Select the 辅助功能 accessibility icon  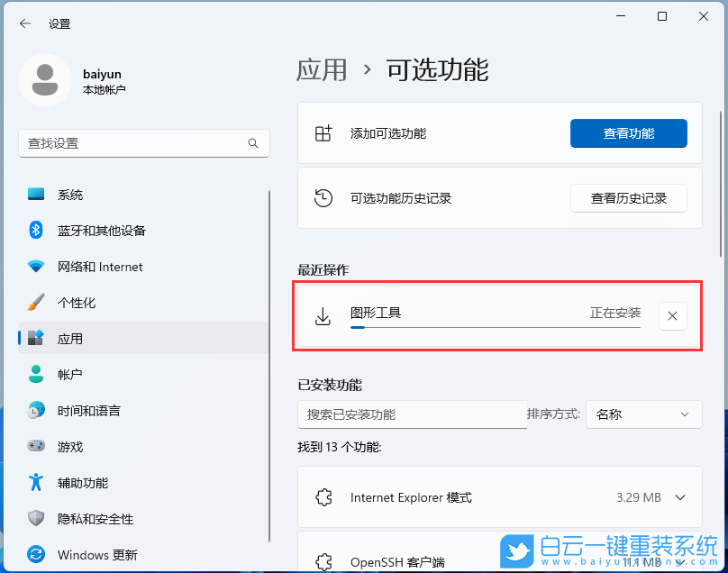point(36,483)
